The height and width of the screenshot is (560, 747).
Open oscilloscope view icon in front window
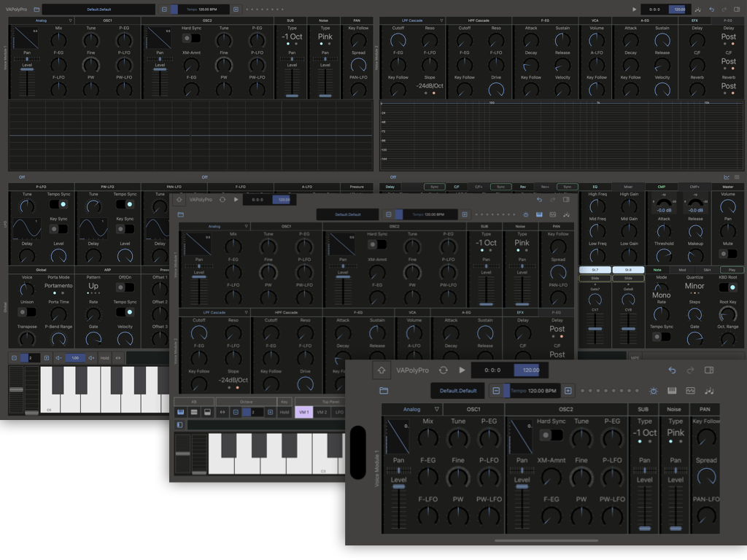coord(690,391)
